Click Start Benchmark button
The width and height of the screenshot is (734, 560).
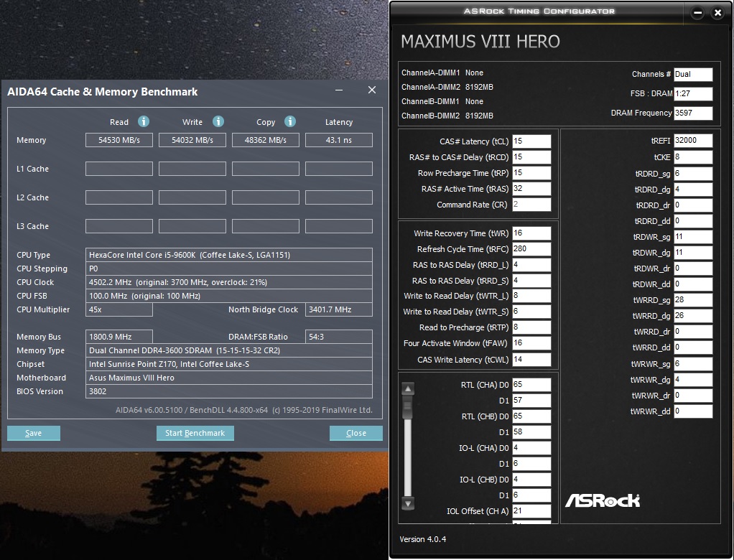195,433
